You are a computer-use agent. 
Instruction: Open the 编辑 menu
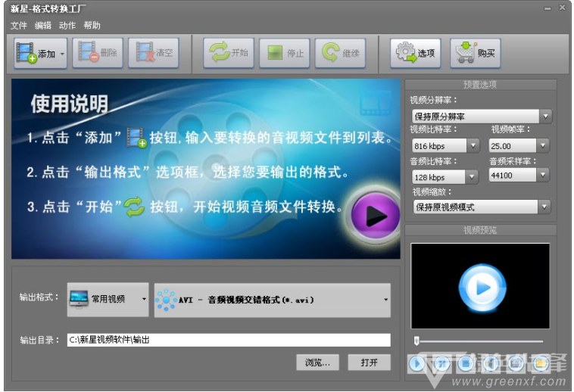point(43,25)
